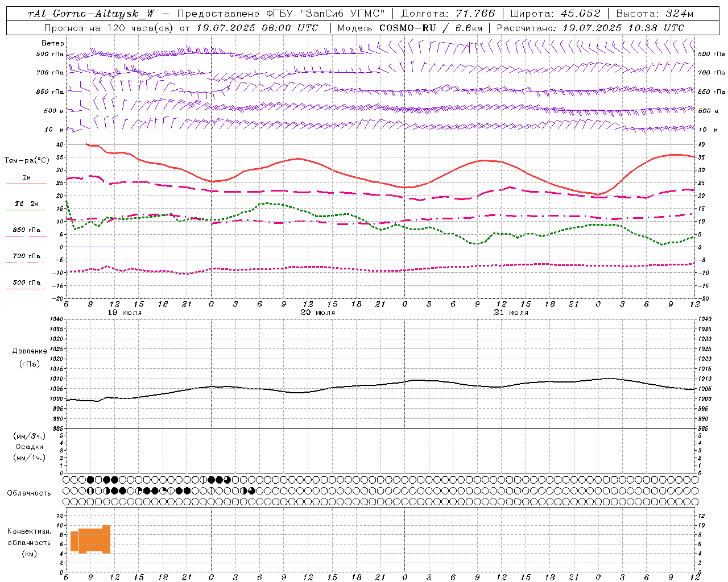Viewport: 728px width, 582px height.
Task: Click the "Модель COSMO-RU / 6.6км" text
Action: [410, 28]
